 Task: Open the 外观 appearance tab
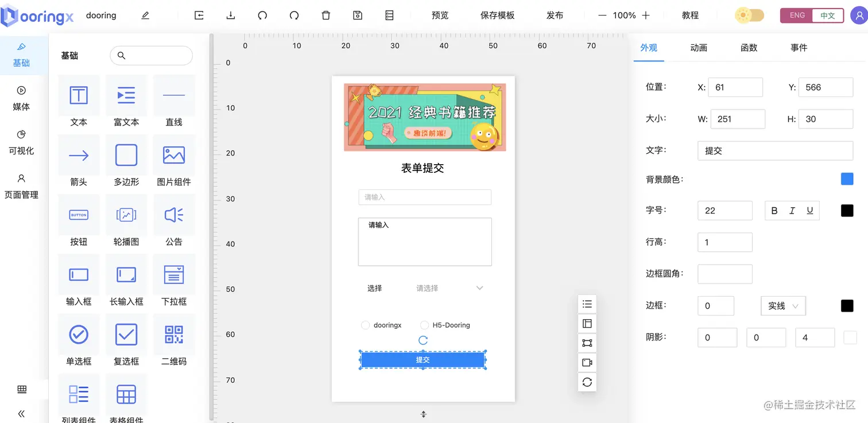tap(649, 48)
